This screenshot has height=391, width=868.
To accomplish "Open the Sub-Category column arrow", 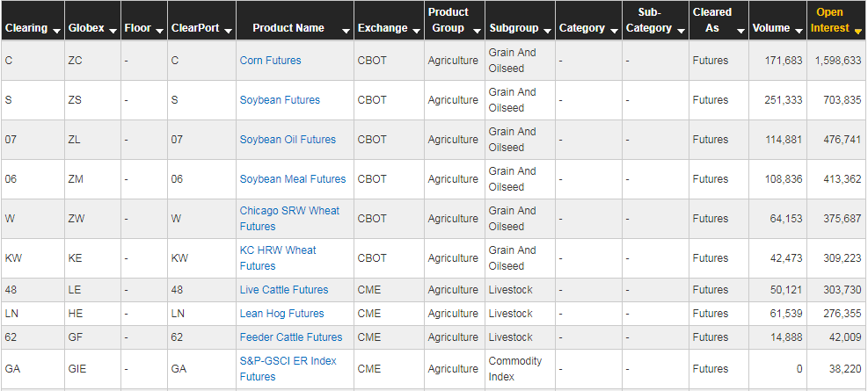I will [x=680, y=30].
